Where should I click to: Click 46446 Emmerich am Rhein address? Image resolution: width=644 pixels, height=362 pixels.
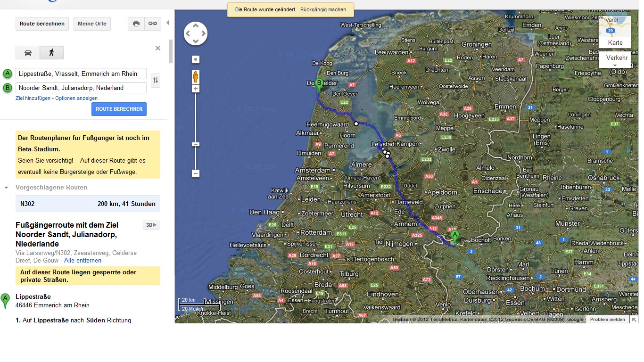52,305
